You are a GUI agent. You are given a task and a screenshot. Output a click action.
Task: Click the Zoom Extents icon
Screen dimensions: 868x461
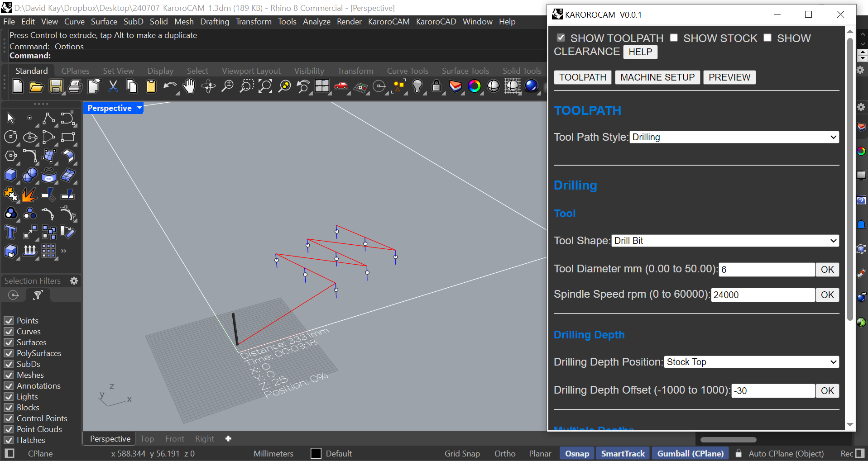click(x=265, y=86)
